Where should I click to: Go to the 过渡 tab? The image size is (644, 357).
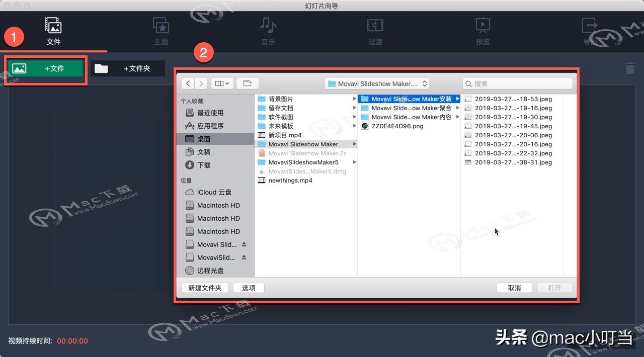(375, 31)
